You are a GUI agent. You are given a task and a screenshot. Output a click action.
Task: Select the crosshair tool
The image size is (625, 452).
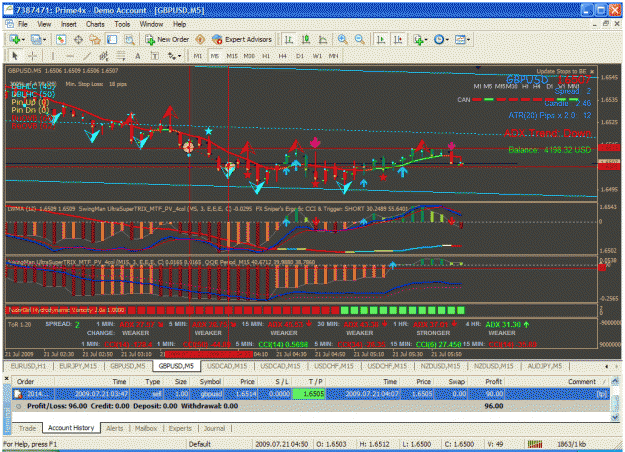[32, 56]
